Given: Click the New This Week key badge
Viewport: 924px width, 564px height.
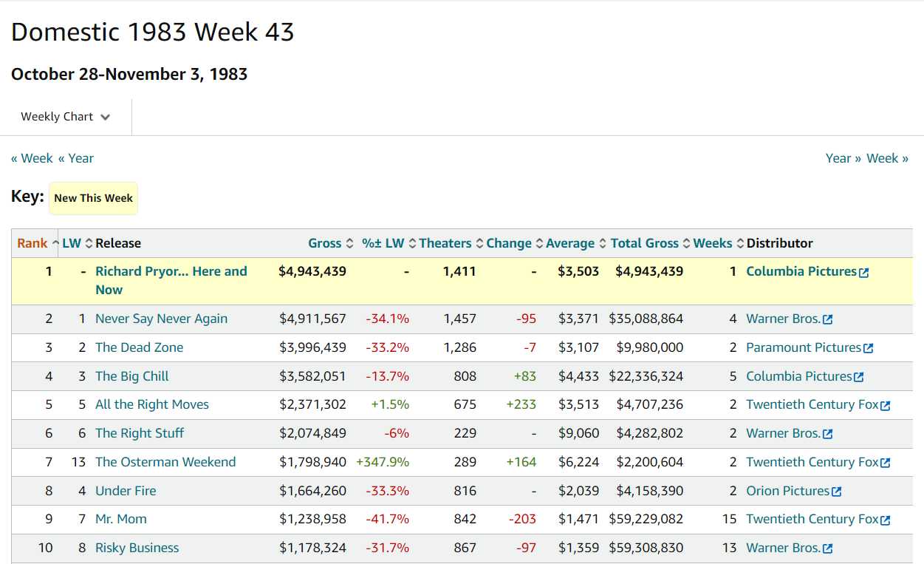Looking at the screenshot, I should (x=93, y=198).
